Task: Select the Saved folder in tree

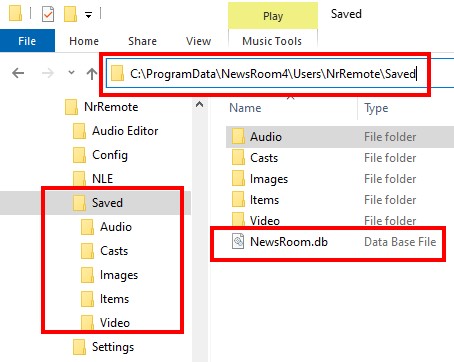Action: point(97,203)
